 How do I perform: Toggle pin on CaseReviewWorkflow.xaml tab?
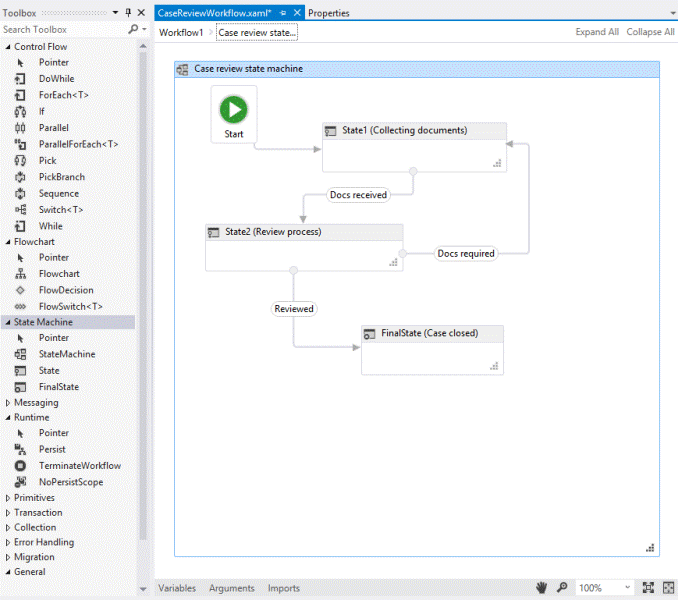click(282, 13)
